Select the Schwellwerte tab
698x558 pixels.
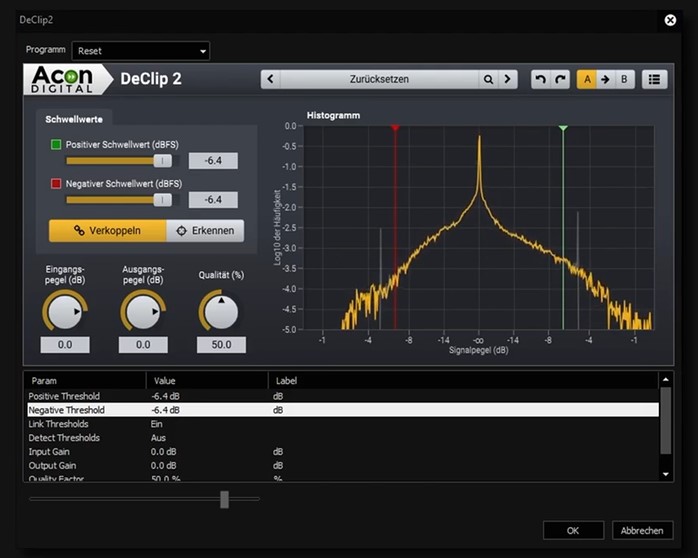point(74,119)
